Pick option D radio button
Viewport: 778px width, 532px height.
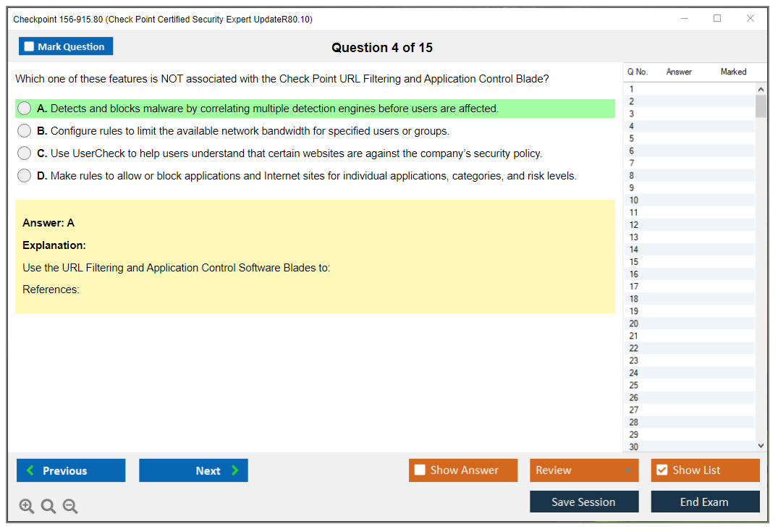(25, 176)
